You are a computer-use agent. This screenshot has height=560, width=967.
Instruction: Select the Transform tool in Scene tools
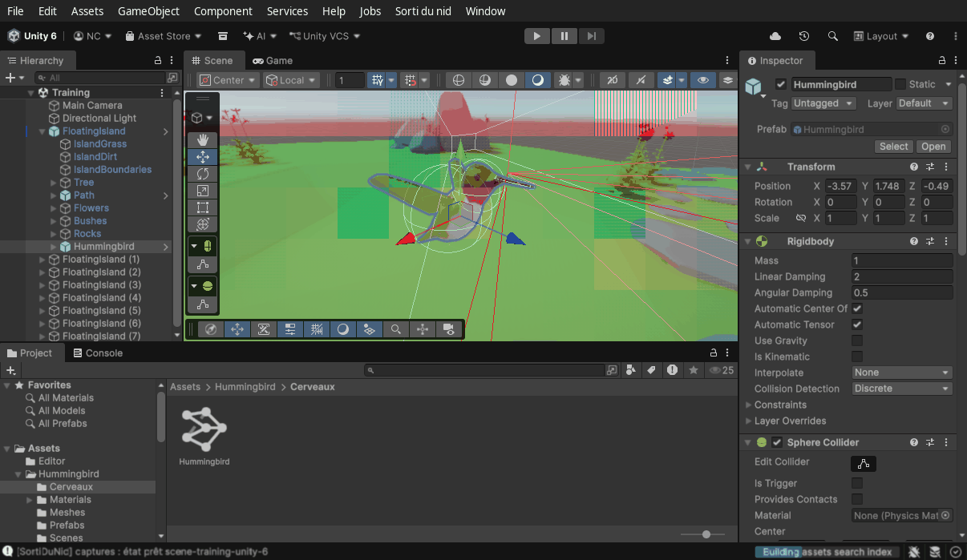203,224
